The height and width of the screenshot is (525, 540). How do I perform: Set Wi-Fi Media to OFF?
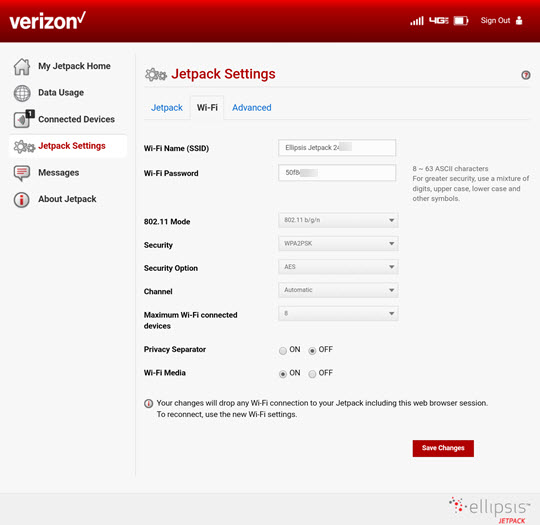[312, 374]
